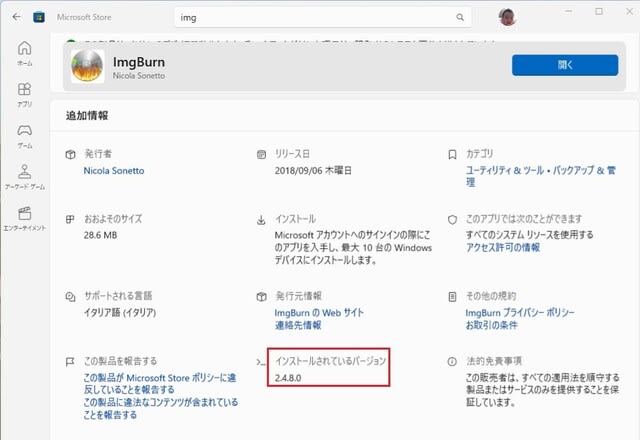640x440 pixels.
Task: Maximize the Microsoft Store window
Action: pyautogui.click(x=599, y=11)
